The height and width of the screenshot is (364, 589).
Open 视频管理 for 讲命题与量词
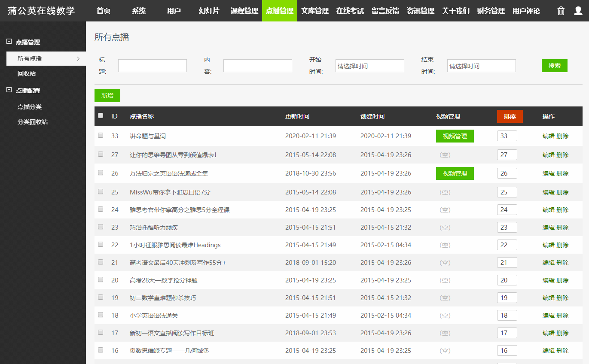click(455, 136)
